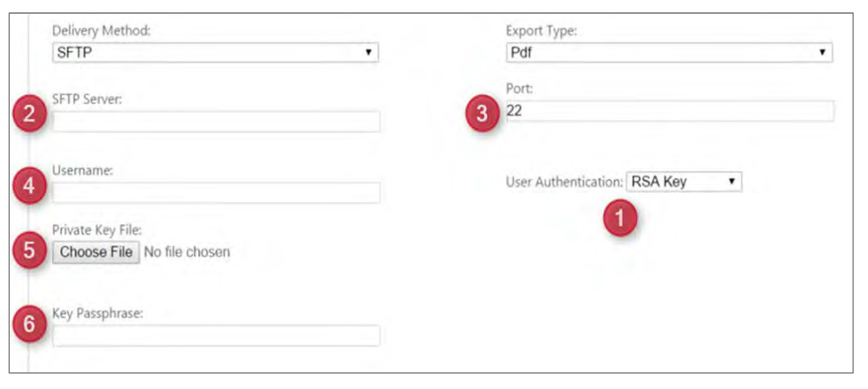Click the red number 1 callout badge
Viewport: 868px width, 389px height.
(x=620, y=219)
